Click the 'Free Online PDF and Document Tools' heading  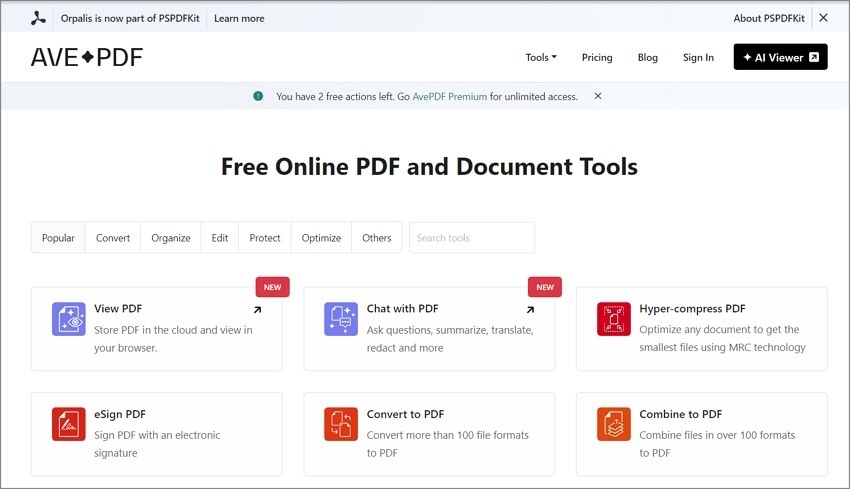[429, 166]
